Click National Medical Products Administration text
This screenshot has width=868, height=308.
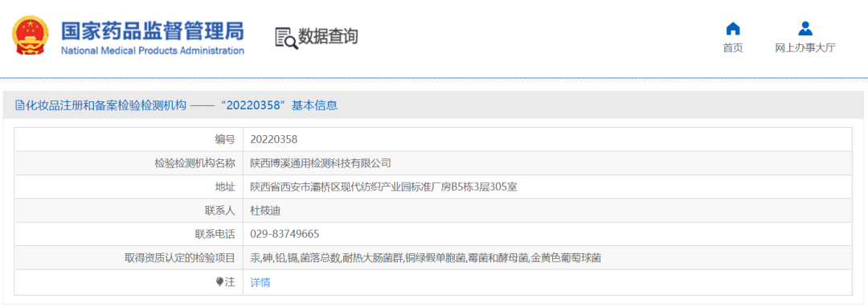point(152,51)
